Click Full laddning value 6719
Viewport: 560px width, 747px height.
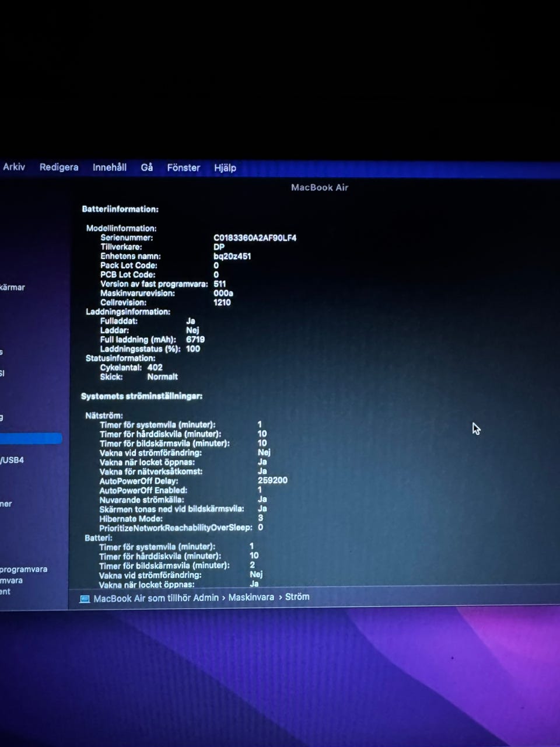coord(195,339)
